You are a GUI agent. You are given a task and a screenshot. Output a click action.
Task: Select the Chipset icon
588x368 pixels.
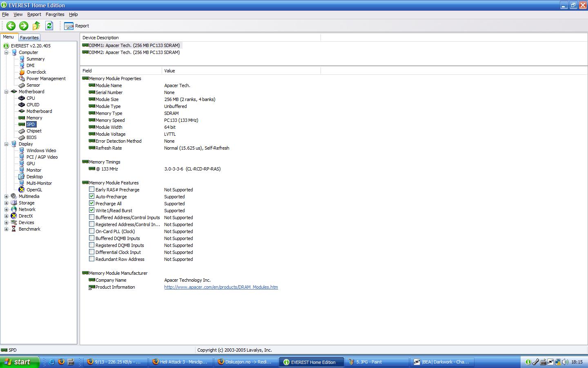22,131
